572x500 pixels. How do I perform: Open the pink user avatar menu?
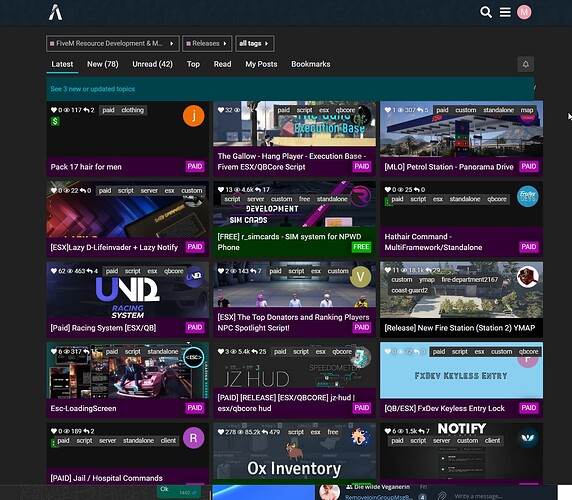[524, 12]
